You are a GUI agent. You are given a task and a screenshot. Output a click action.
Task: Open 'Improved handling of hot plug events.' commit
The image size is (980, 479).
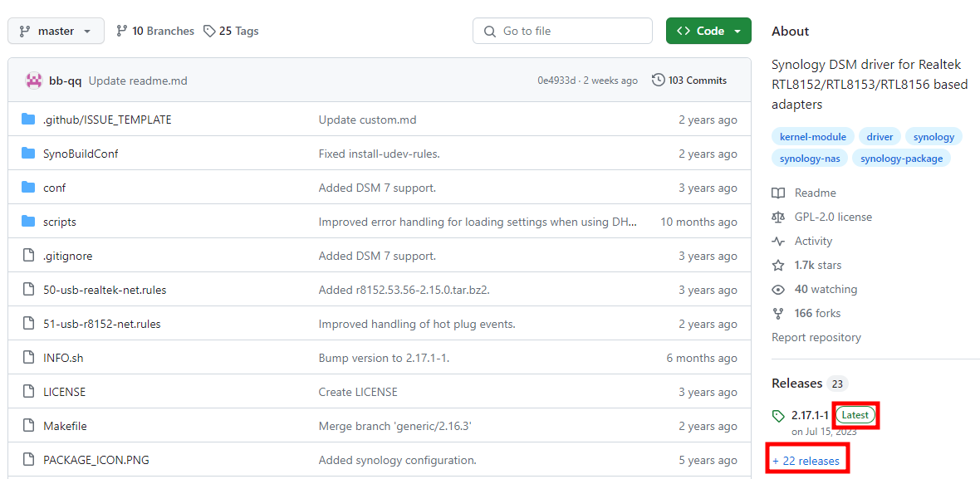click(x=417, y=324)
